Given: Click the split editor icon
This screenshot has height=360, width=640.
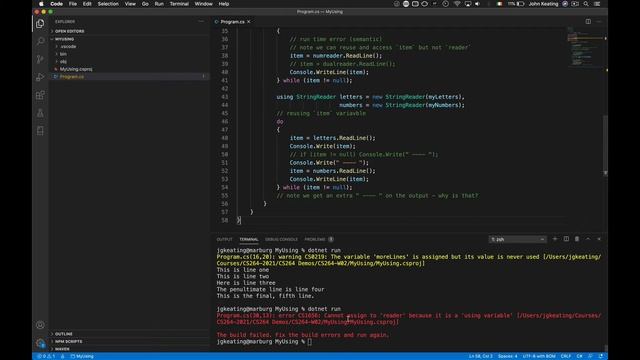Looking at the screenshot, I should click(x=588, y=21).
